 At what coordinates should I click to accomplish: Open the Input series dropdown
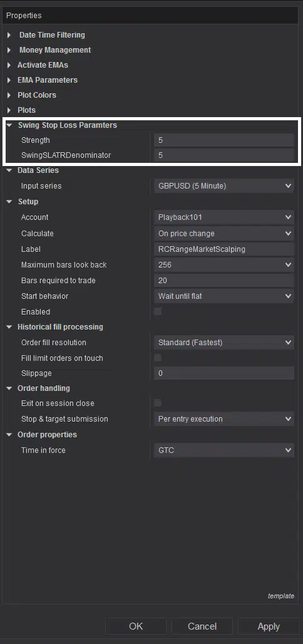[223, 186]
